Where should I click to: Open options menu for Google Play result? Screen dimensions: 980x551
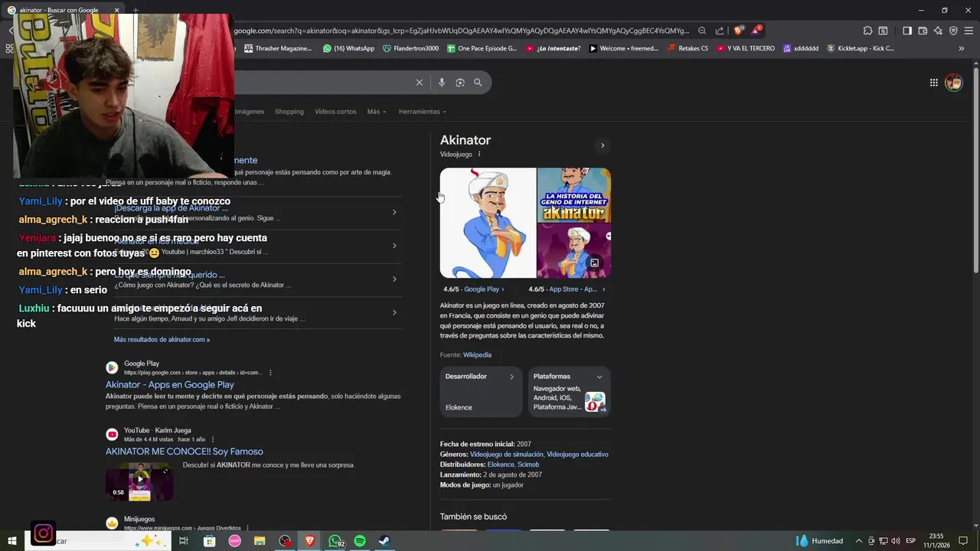(x=270, y=373)
